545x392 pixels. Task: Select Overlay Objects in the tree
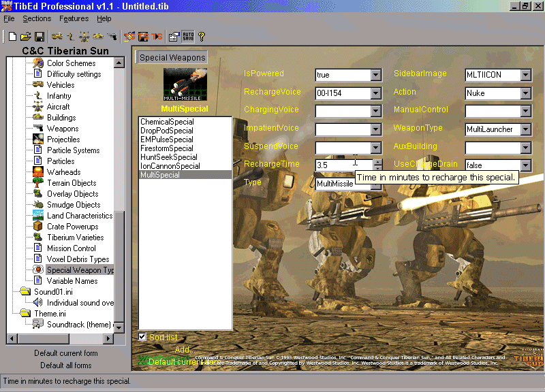coord(73,194)
